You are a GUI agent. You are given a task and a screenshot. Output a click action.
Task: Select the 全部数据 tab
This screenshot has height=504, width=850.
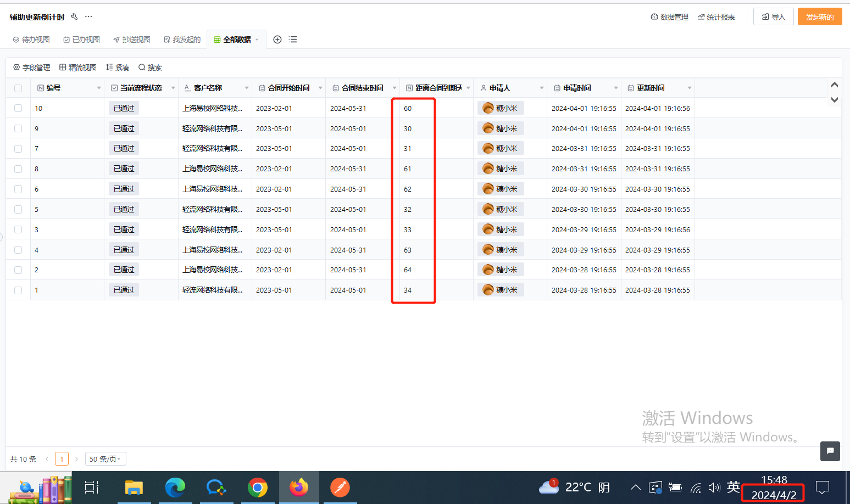pyautogui.click(x=236, y=40)
